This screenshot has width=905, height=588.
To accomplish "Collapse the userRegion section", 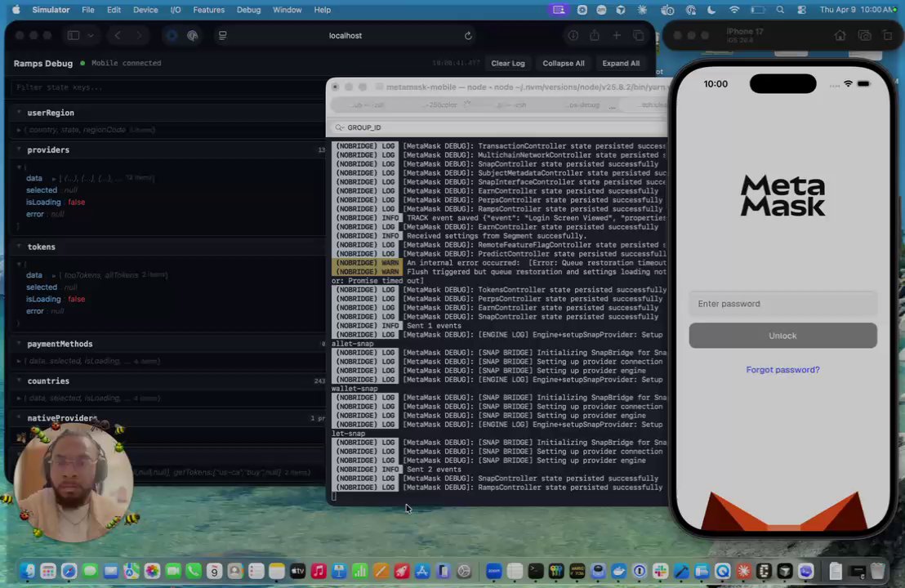I will (19, 113).
